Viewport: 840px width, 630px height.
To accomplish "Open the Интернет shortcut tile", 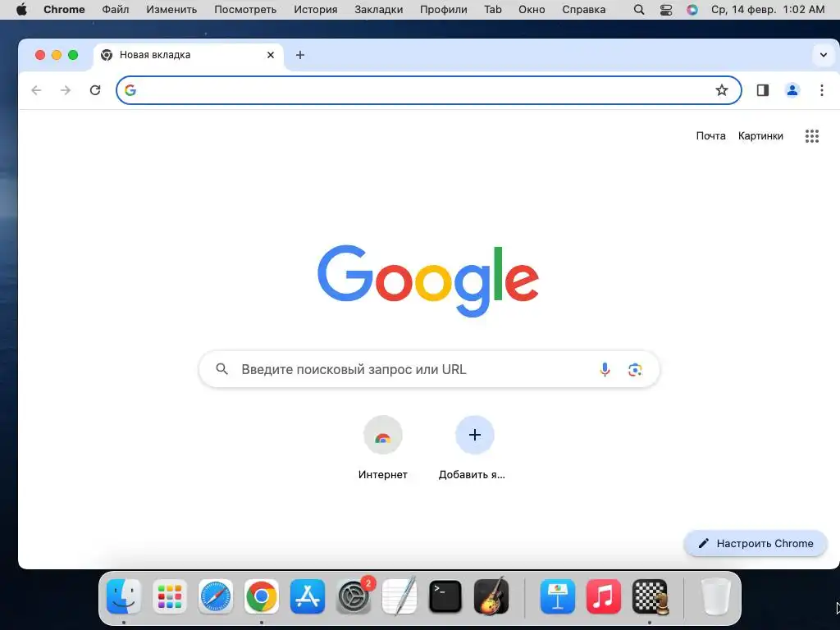I will (382, 448).
